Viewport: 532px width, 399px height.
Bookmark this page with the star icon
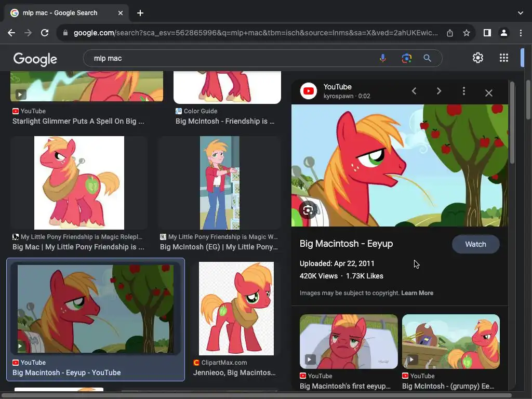click(x=467, y=33)
